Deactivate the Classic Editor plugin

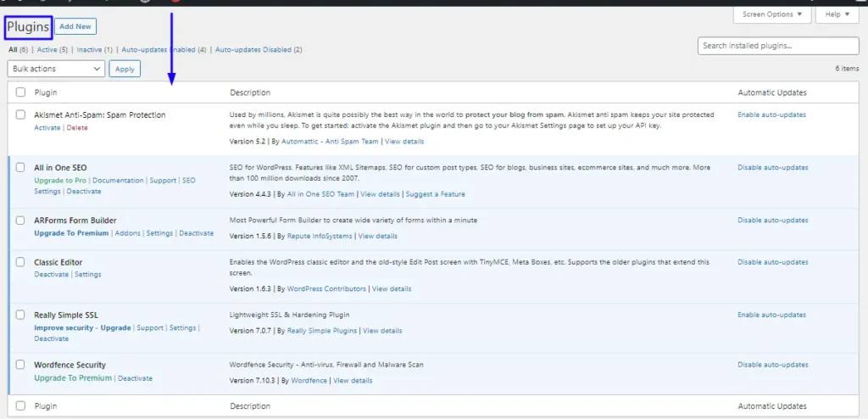pos(52,274)
